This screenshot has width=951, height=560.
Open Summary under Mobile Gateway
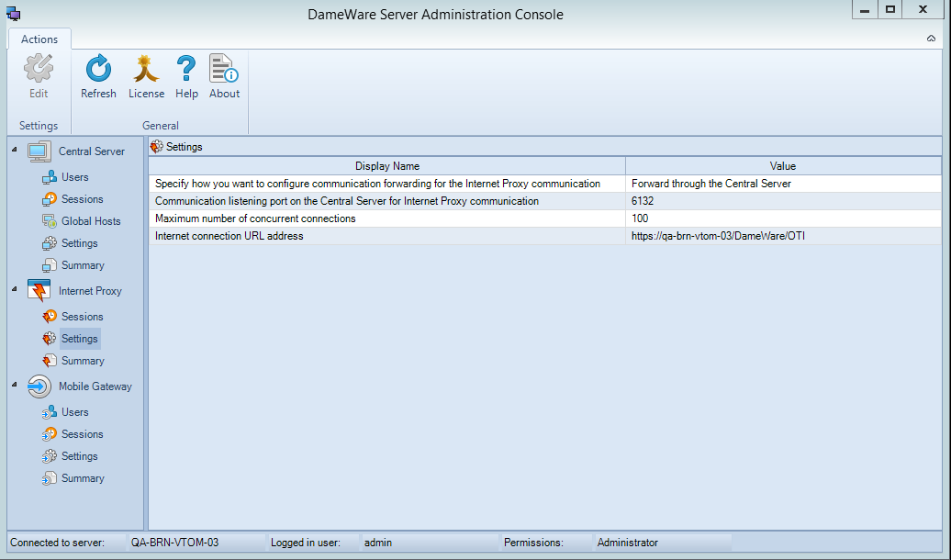pos(84,478)
